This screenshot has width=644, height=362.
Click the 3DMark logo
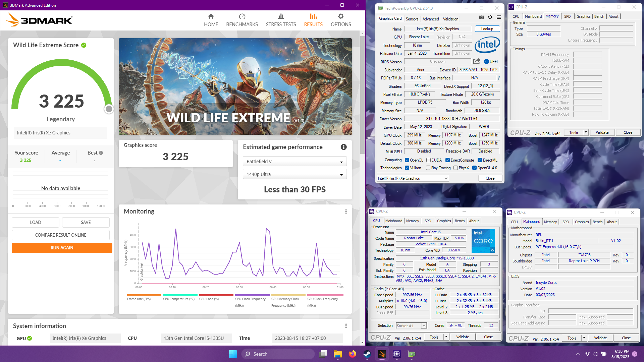39,20
